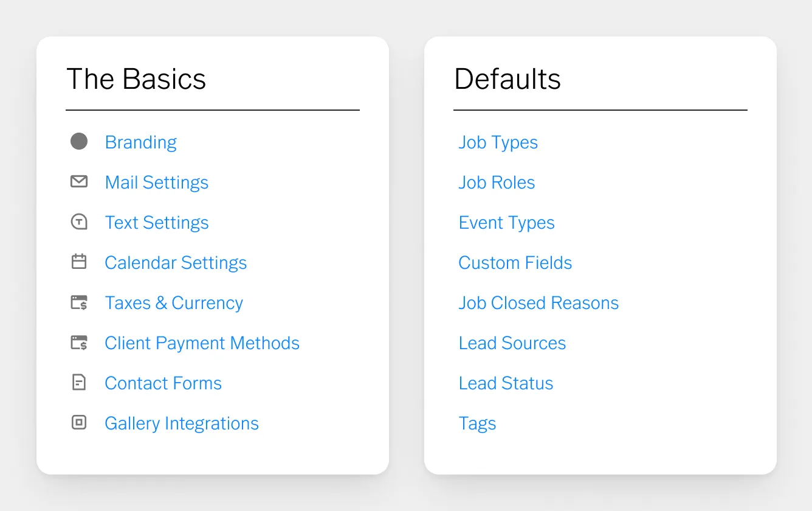The height and width of the screenshot is (511, 812).
Task: Open the Lead Status link
Action: pyautogui.click(x=506, y=383)
